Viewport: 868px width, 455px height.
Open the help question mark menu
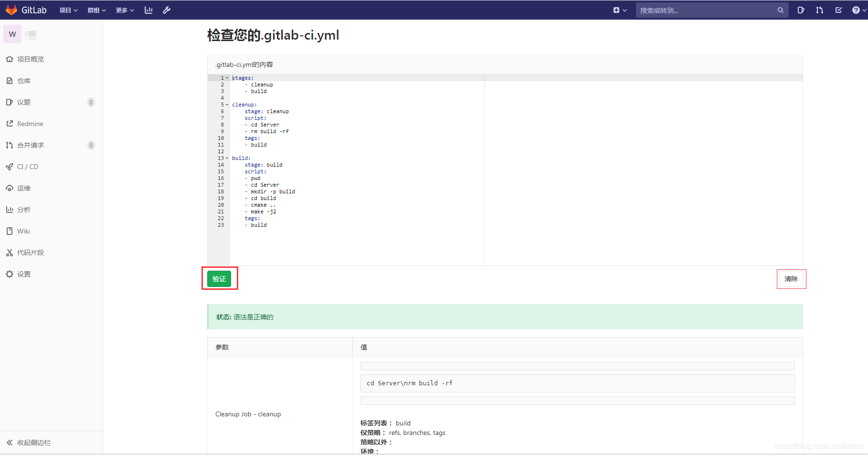(x=858, y=10)
